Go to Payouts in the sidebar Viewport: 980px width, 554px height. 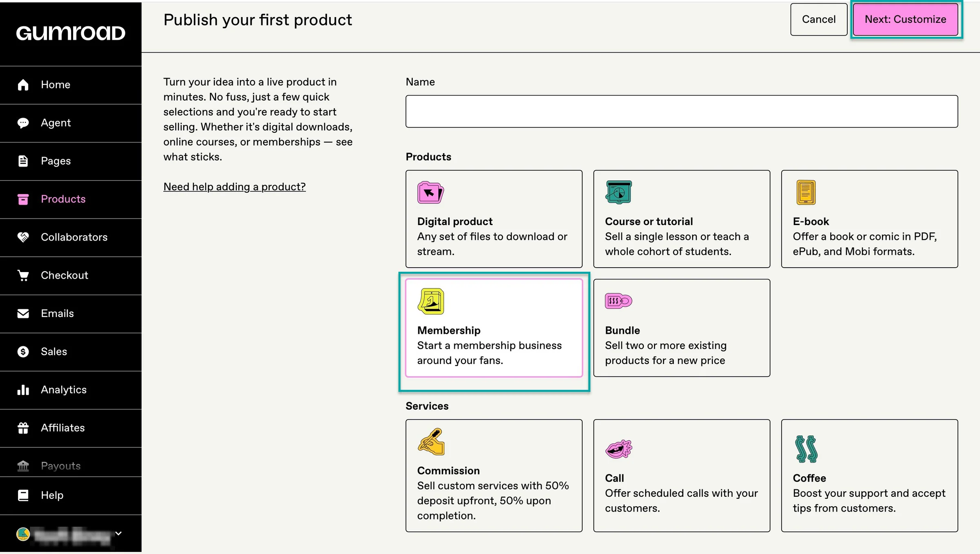pyautogui.click(x=71, y=462)
